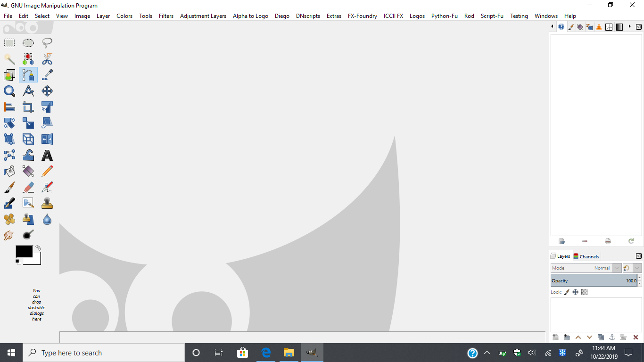This screenshot has width=644, height=362.
Task: Click the green refresh button
Action: (631, 241)
